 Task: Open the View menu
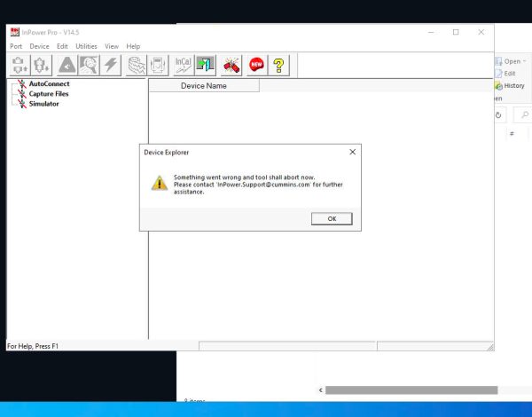pyautogui.click(x=112, y=46)
